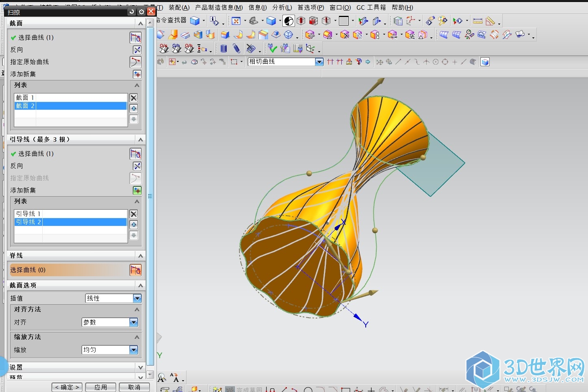Open the 对齐 alignment dropdown
The width and height of the screenshot is (588, 392).
(134, 323)
